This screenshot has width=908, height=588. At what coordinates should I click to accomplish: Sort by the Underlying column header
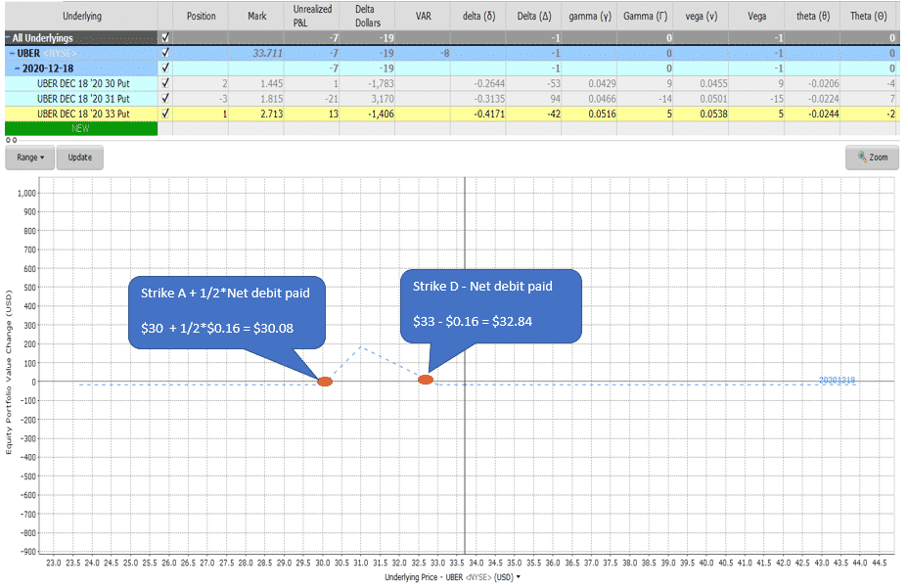(81, 17)
